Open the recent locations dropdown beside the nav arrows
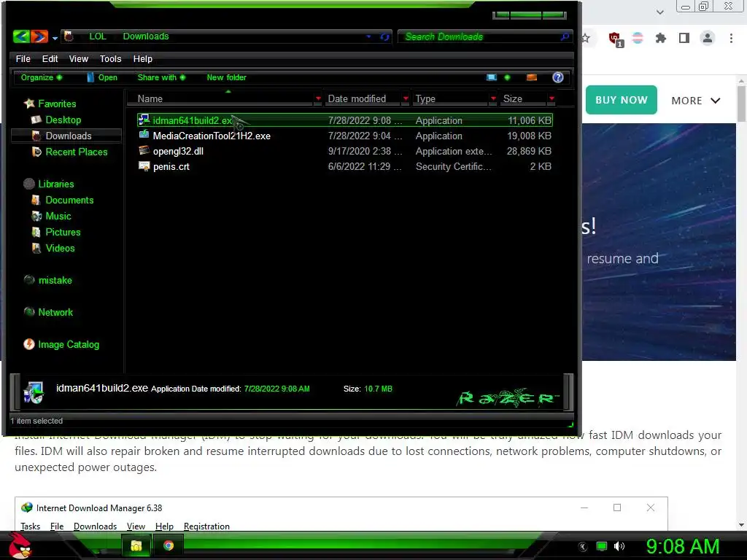This screenshot has height=560, width=747. [x=55, y=38]
